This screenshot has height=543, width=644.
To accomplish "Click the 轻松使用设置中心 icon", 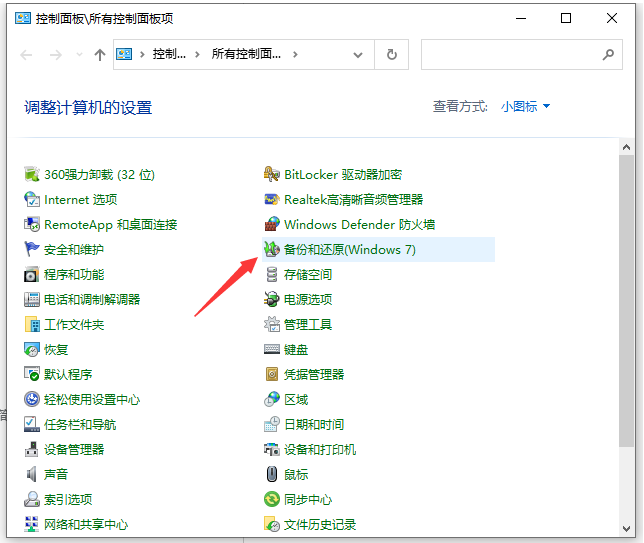I will tap(32, 399).
